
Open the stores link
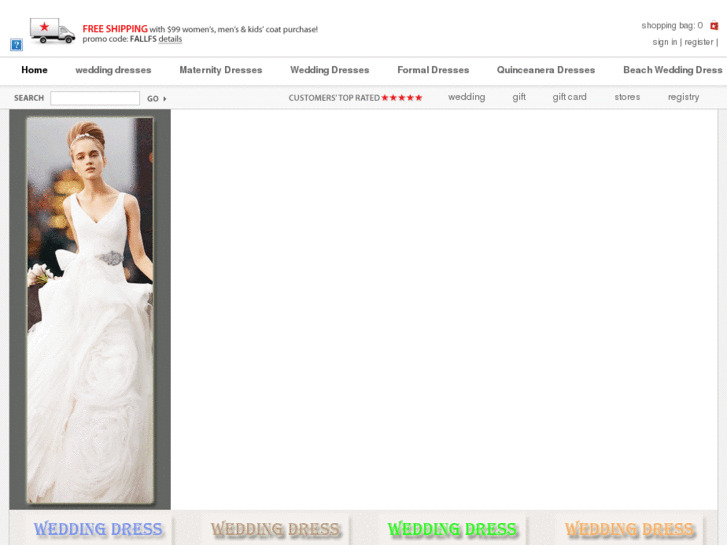627,97
